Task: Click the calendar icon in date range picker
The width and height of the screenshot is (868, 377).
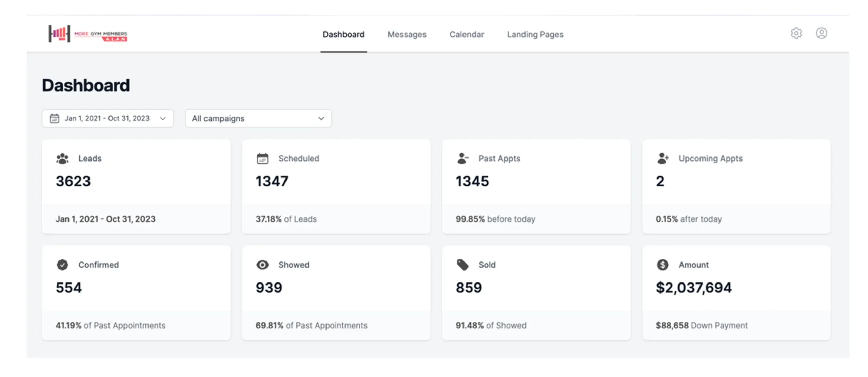Action: pos(54,119)
